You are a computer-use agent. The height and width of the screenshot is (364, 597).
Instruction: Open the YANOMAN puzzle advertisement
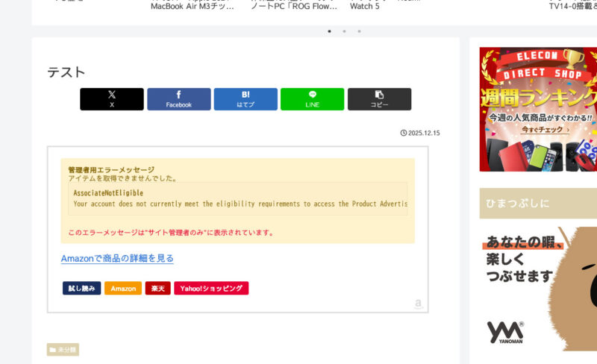(538, 289)
